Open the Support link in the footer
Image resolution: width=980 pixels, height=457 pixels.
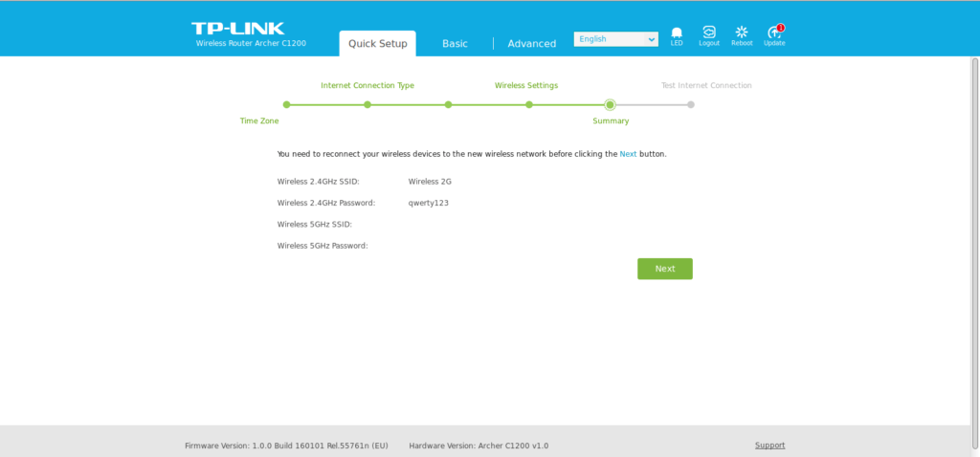pos(769,446)
